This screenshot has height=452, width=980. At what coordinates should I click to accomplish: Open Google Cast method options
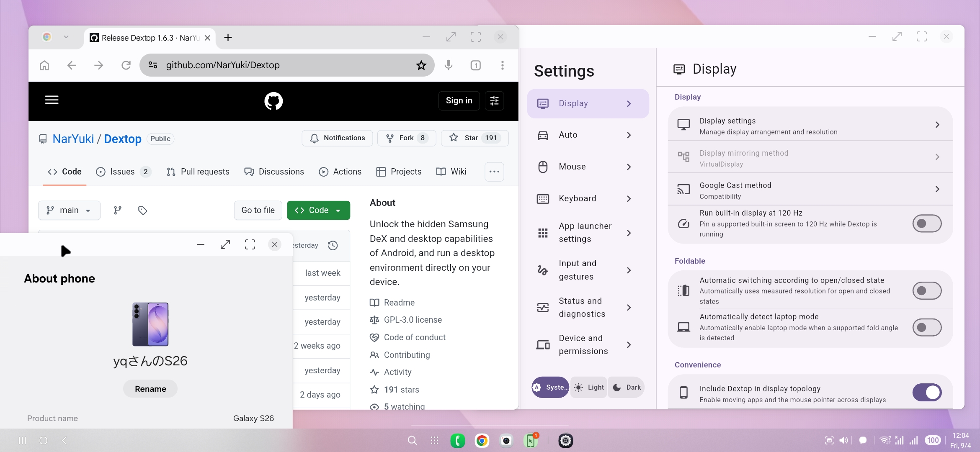[x=810, y=190]
